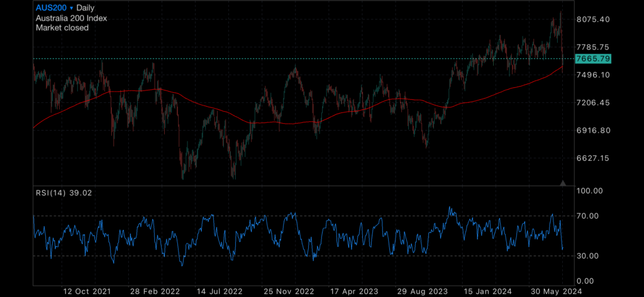Screen dimensions: 644x297
Task: Click the 7785.75 price axis label
Action: pos(592,47)
